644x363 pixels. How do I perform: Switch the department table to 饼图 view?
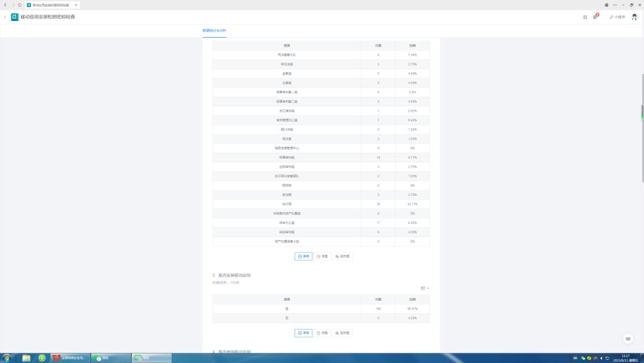[322, 256]
